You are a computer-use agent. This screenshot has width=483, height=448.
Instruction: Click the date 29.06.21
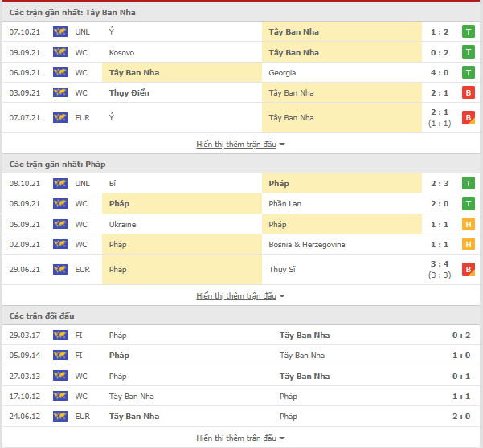25,270
